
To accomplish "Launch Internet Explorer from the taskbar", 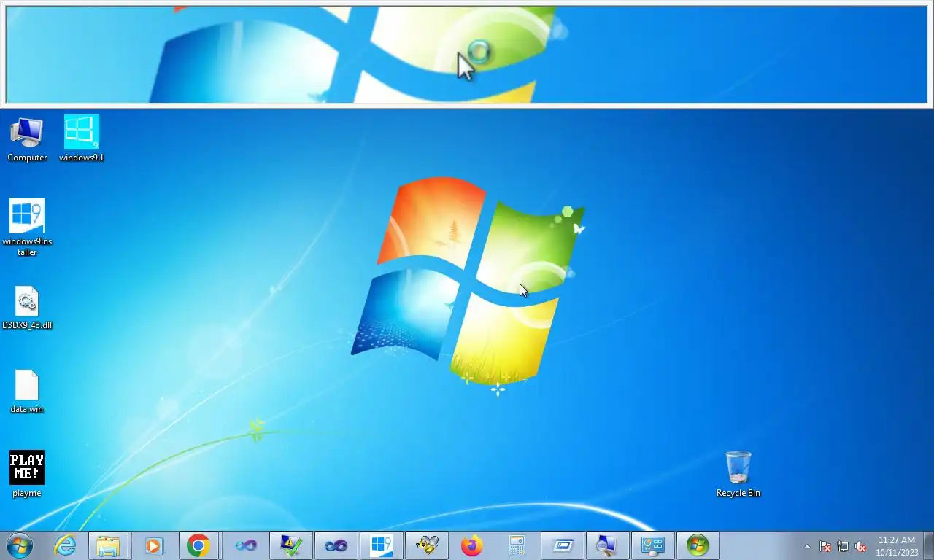I will pos(65,545).
